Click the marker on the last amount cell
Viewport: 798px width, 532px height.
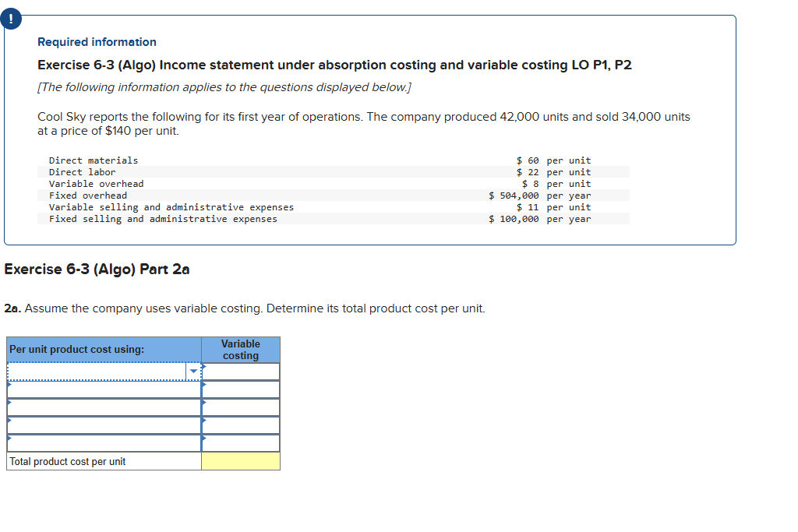click(206, 436)
